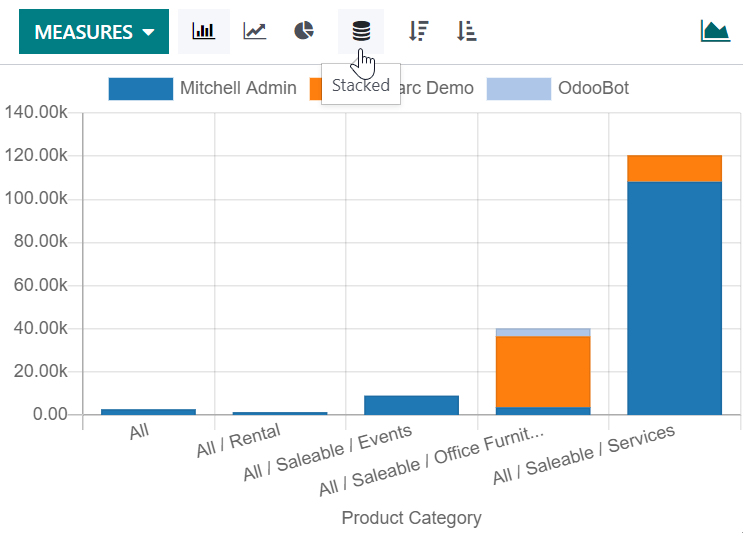Select orange segment of Services bar
Screen dimensions: 743x533
pyautogui.click(x=674, y=168)
